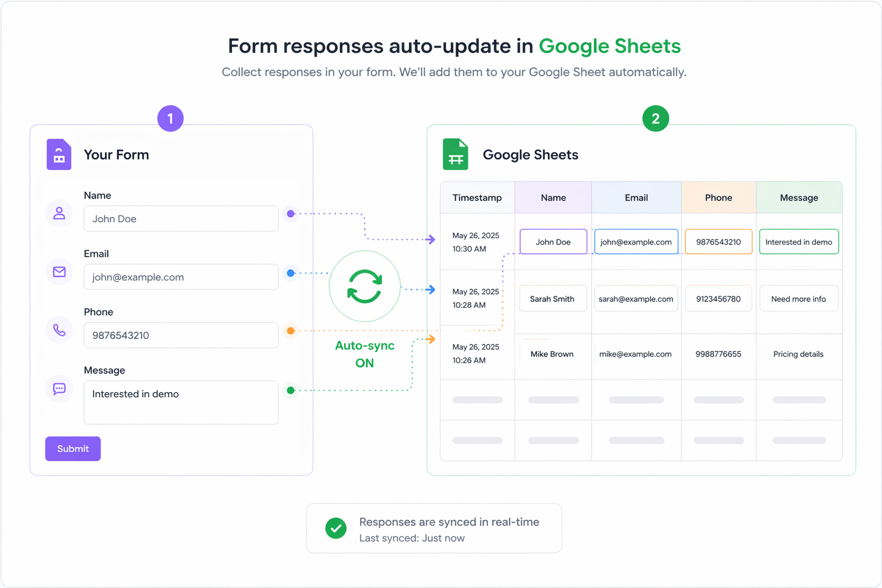
Task: Select the Google Sheets icon
Action: pyautogui.click(x=455, y=154)
